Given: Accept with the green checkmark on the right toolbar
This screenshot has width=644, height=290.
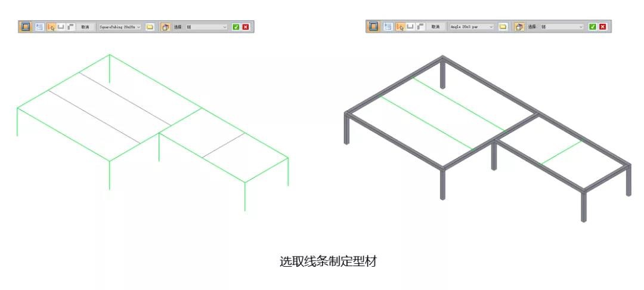Looking at the screenshot, I should pyautogui.click(x=593, y=27).
